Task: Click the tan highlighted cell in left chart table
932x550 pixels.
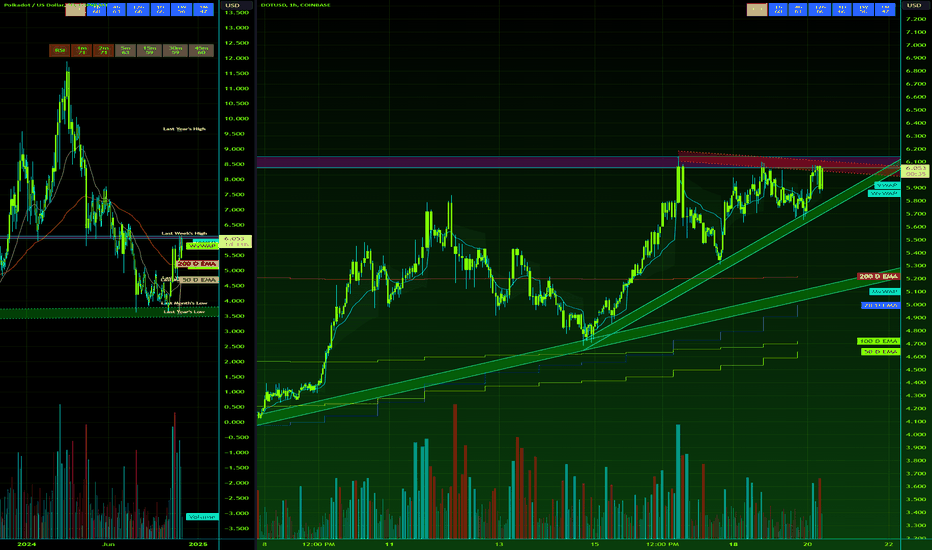Action: [x=75, y=10]
